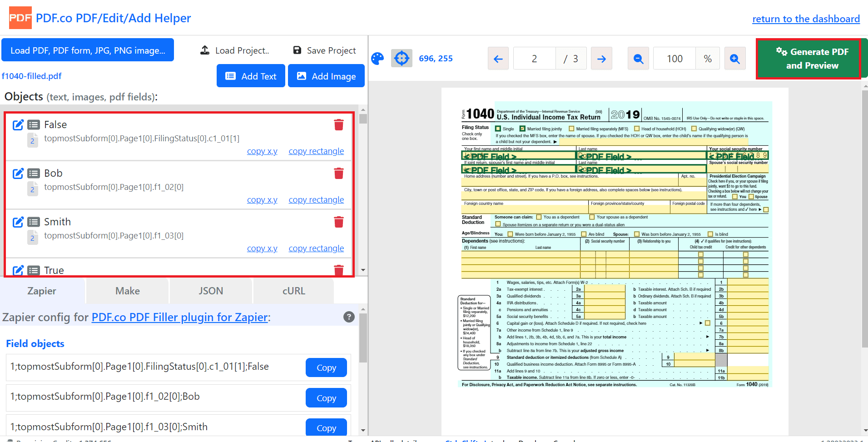Toggle Married filing jointly checkbox

coord(522,129)
